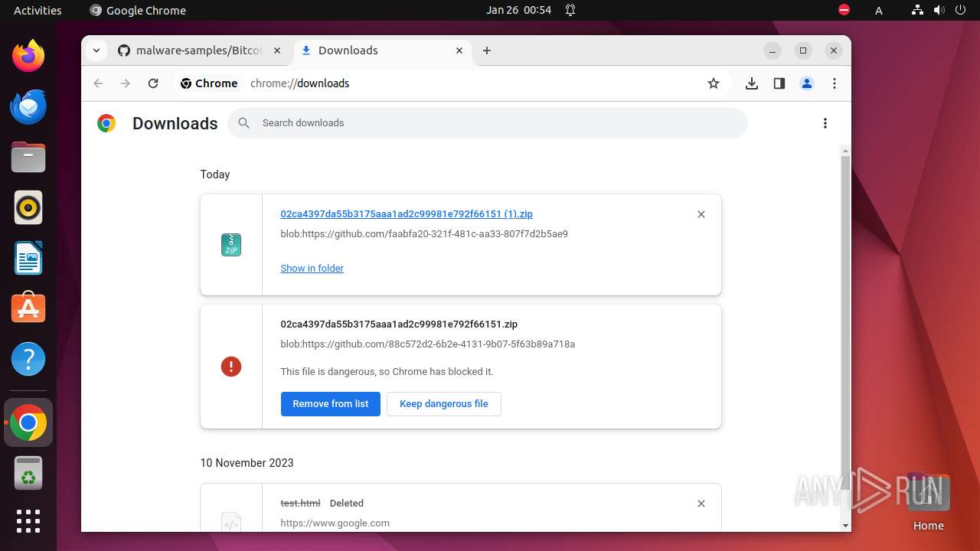980x551 pixels.
Task: Click the Today heading
Action: point(214,174)
